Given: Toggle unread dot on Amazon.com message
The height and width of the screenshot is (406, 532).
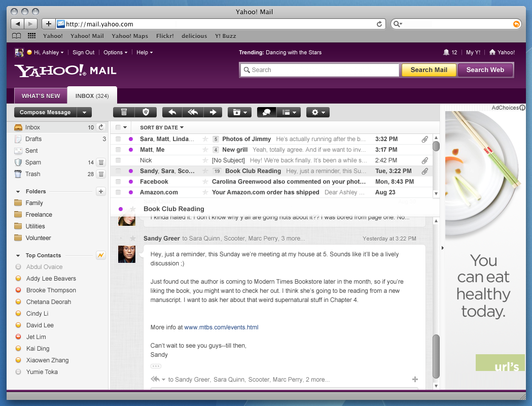Looking at the screenshot, I should pos(131,192).
